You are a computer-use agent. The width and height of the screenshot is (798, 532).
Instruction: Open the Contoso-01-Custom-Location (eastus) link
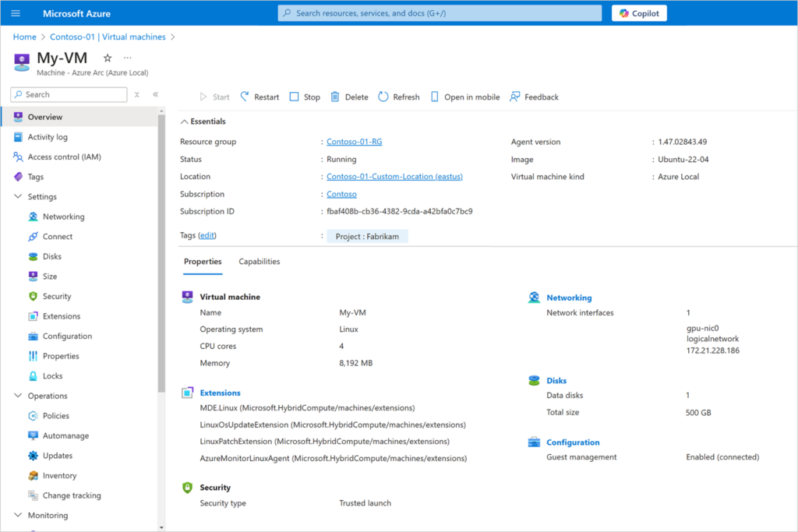(394, 177)
